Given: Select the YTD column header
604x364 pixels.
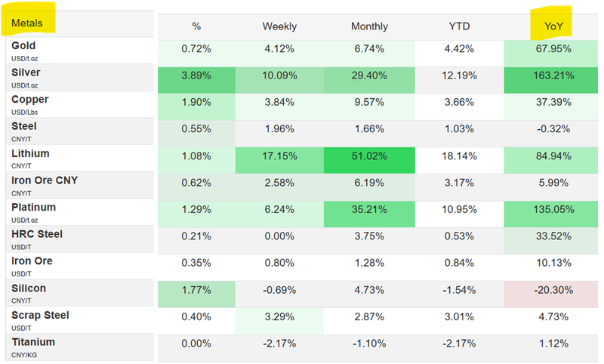Looking at the screenshot, I should click(459, 26).
